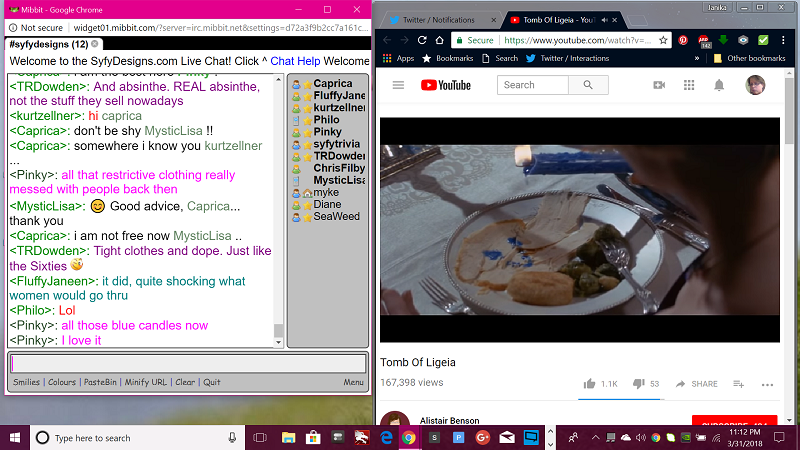Screen dimensions: 800x450
Task: Open Alistair Benson's channel
Action: [x=449, y=420]
